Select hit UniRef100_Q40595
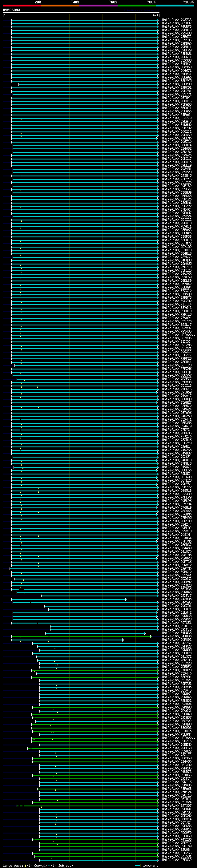197x868 pixels. pyautogui.click(x=176, y=603)
